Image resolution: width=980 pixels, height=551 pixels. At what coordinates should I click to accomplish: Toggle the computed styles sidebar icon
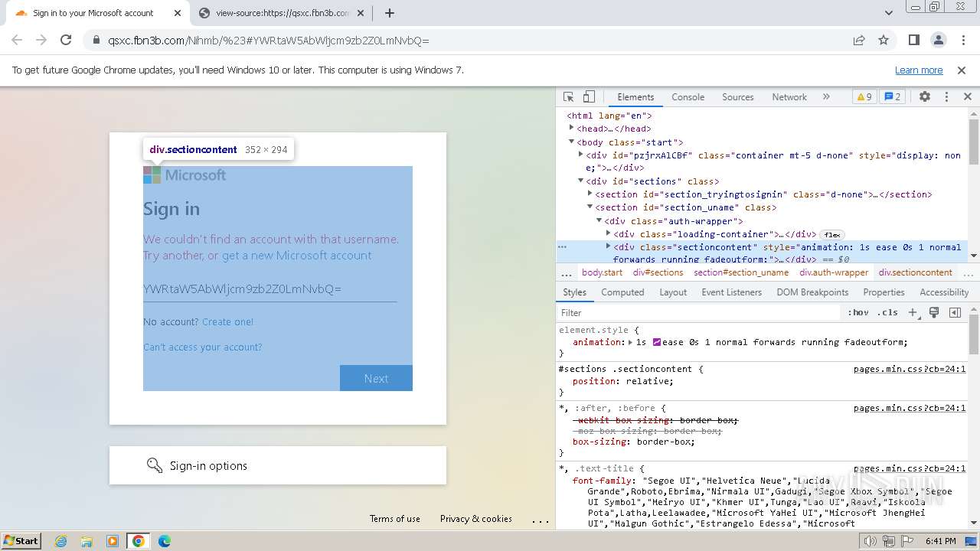pyautogui.click(x=955, y=312)
